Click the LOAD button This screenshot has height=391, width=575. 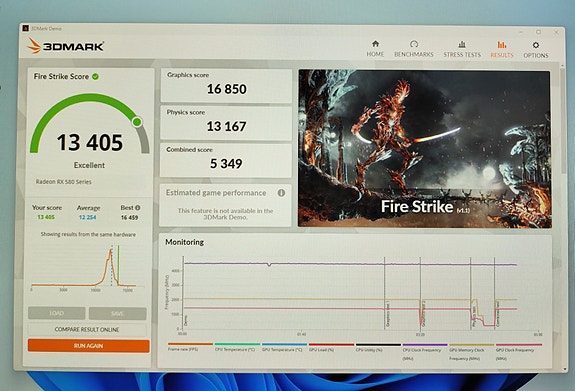56,313
